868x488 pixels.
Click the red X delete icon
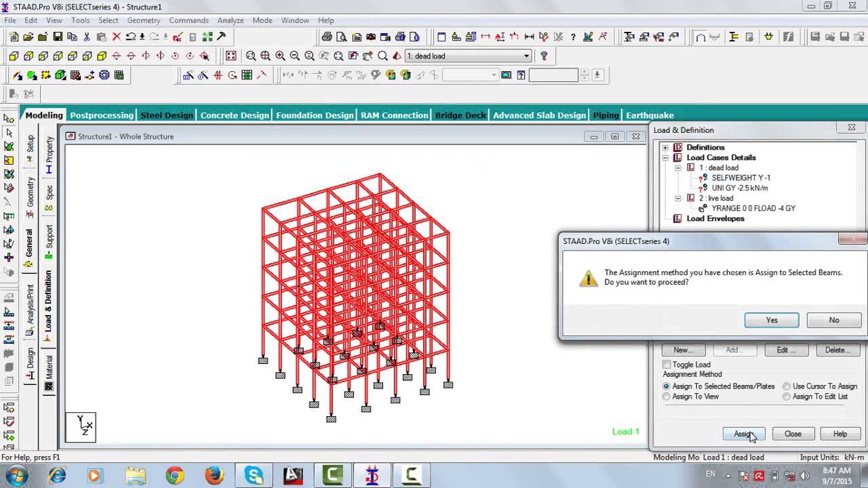point(116,37)
